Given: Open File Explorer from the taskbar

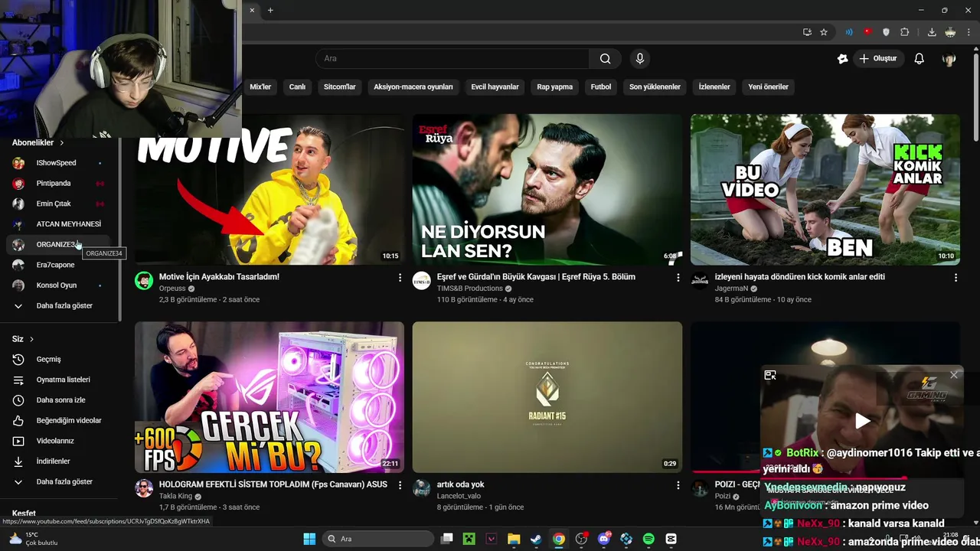Looking at the screenshot, I should point(514,539).
